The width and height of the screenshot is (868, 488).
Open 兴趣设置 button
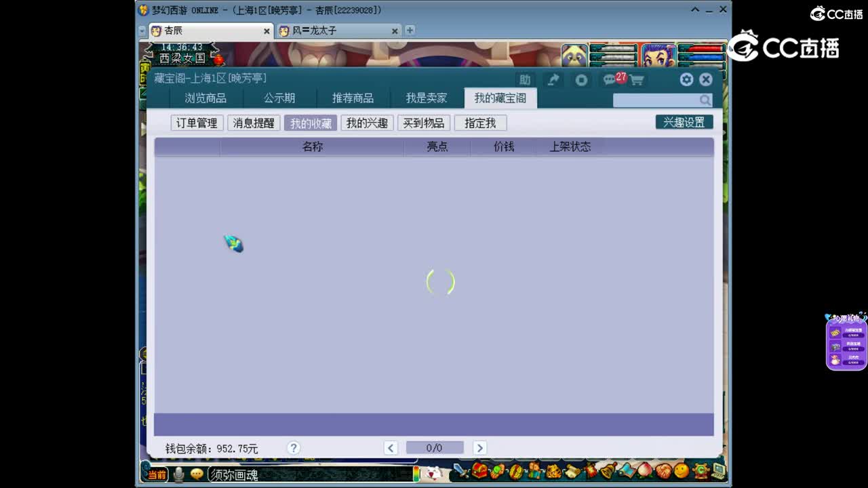coord(684,122)
